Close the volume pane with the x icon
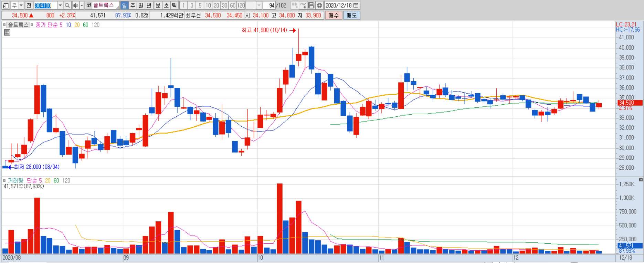Image resolution: width=644 pixels, height=263 pixels. (641, 180)
